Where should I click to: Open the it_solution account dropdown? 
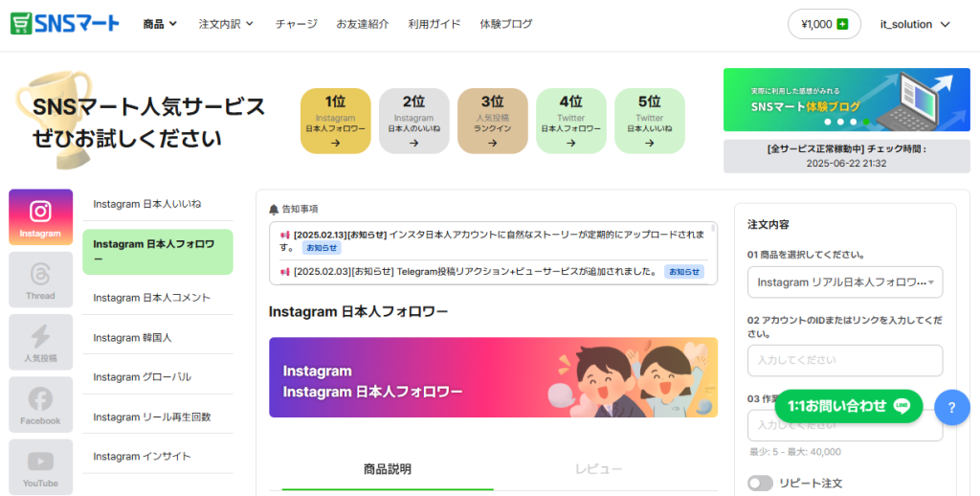[915, 24]
